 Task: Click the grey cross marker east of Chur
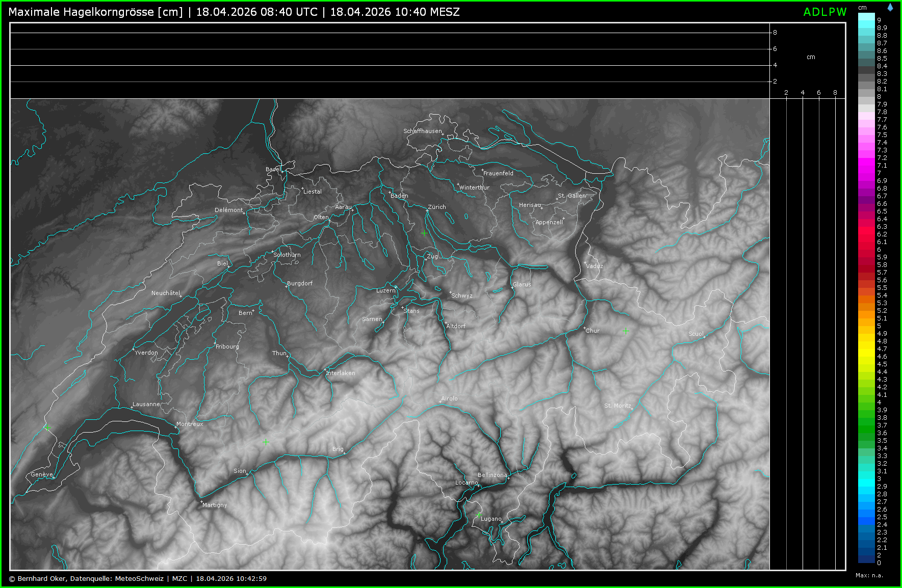pyautogui.click(x=626, y=331)
